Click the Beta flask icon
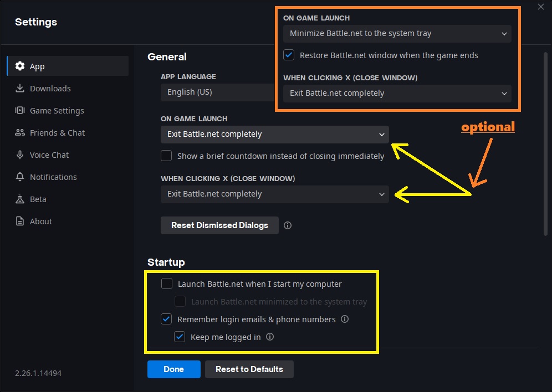The width and height of the screenshot is (552, 392). 20,199
